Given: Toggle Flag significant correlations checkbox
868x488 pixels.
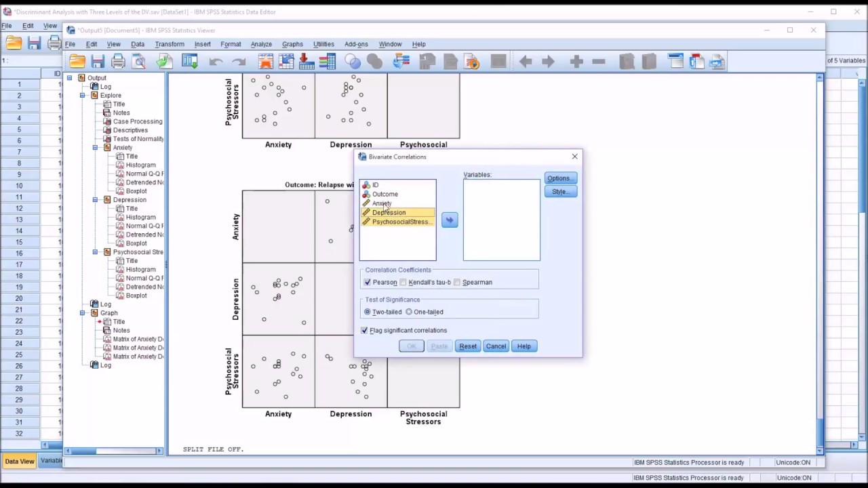Looking at the screenshot, I should coord(364,330).
